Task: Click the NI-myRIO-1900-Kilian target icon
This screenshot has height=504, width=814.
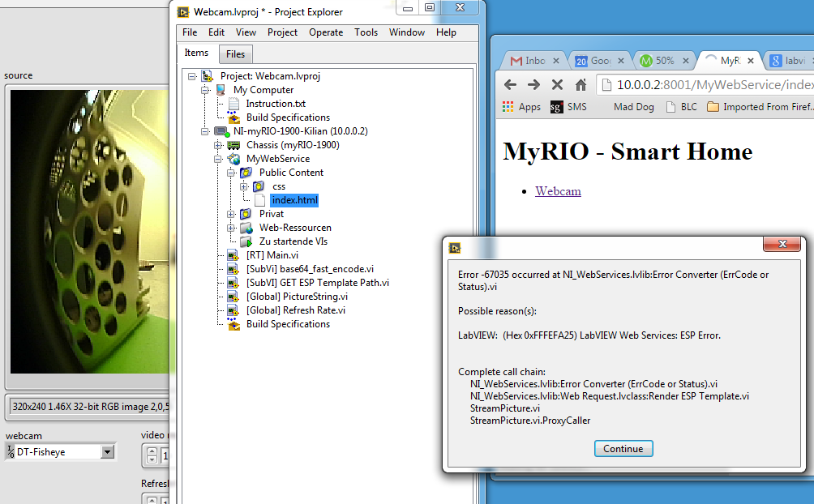Action: pos(221,131)
